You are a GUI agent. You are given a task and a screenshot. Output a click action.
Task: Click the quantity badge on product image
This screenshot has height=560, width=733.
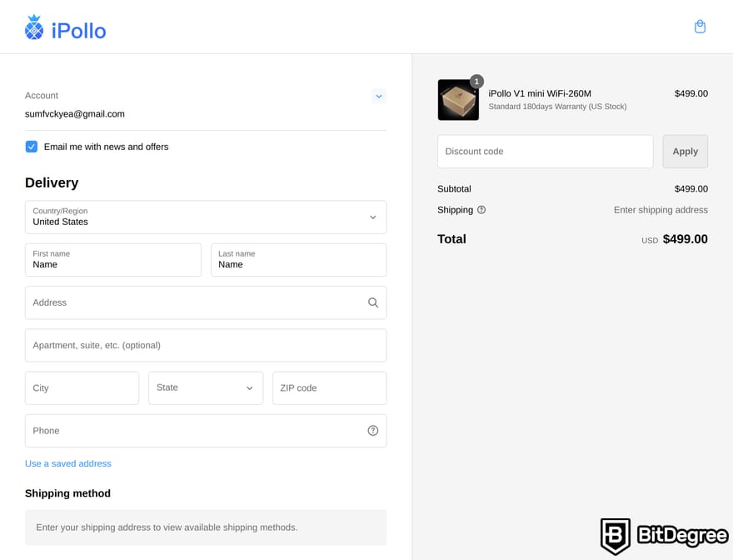476,82
